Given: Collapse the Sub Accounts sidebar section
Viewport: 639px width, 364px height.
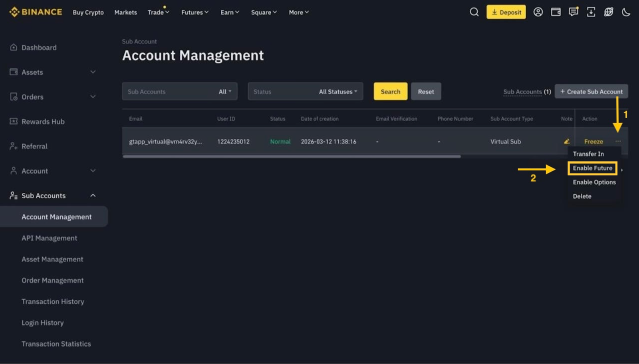Looking at the screenshot, I should [93, 196].
